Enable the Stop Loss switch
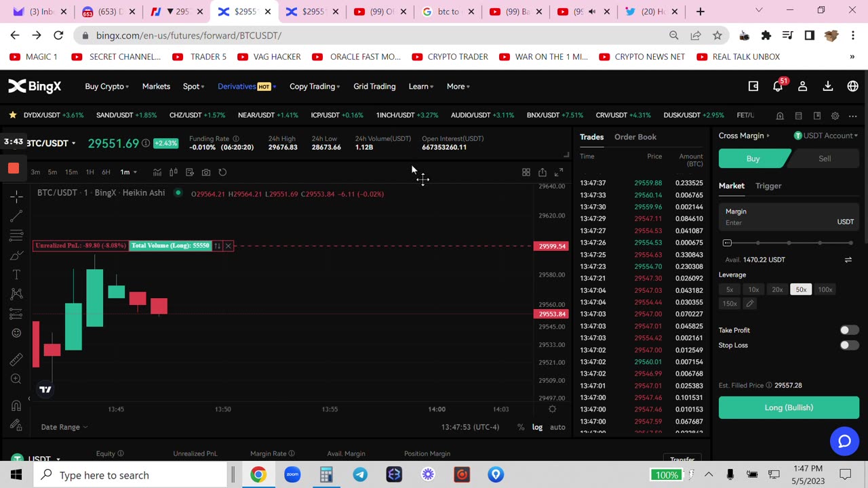 (x=849, y=345)
